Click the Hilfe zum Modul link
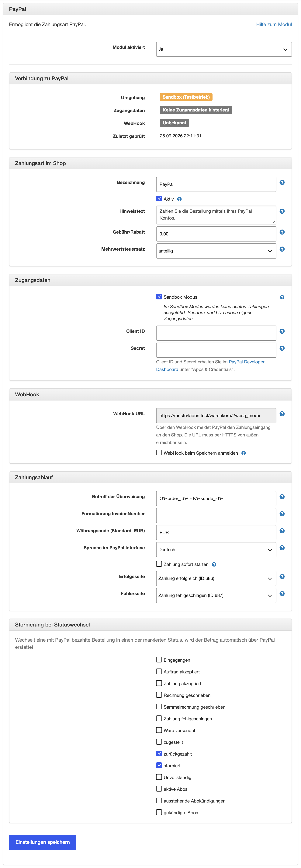Viewport: 301px width, 868px height. click(274, 24)
